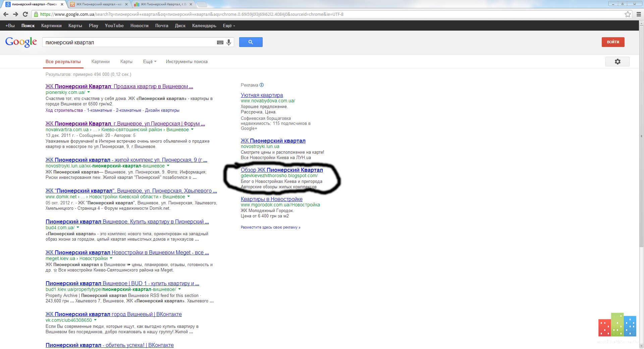Open Play from the Google bar
644x349 pixels.
[94, 26]
